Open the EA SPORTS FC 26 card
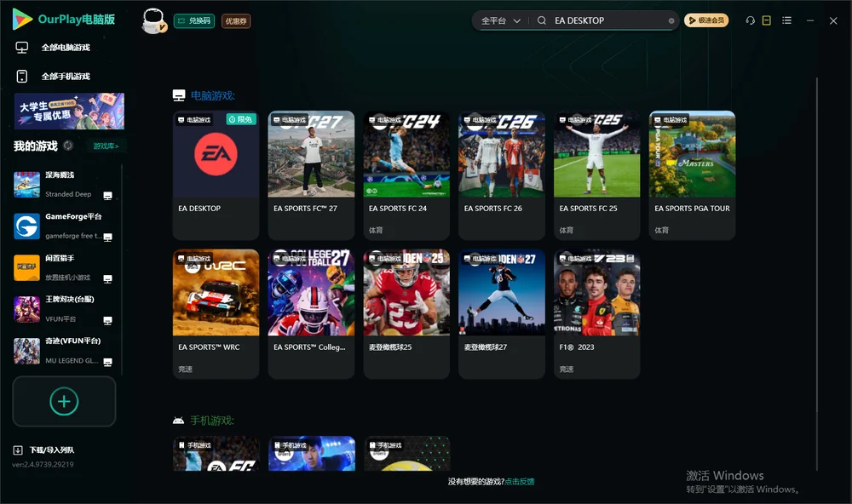 502,175
